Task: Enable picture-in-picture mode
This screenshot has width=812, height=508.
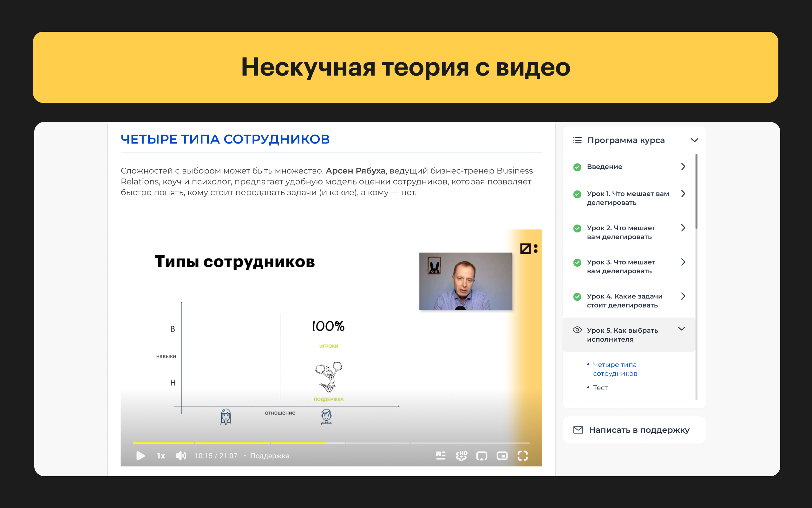Action: click(x=502, y=456)
